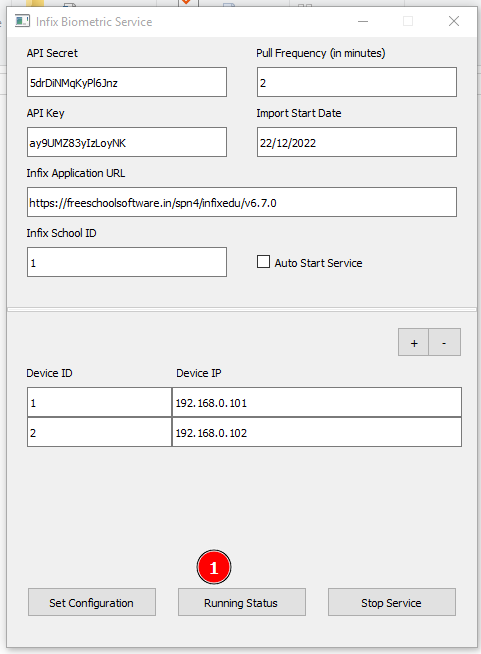Enable the Auto Start Service checkbox
Image resolution: width=481 pixels, height=654 pixels.
[263, 262]
